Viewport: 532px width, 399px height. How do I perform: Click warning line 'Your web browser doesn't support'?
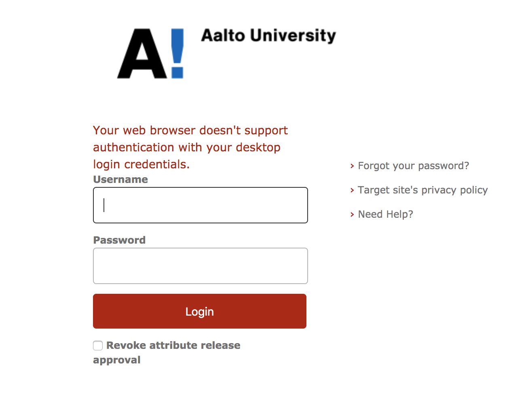tap(190, 130)
